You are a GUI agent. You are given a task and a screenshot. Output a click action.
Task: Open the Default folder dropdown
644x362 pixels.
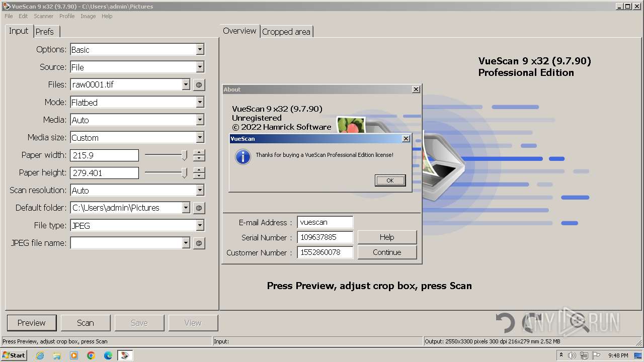186,208
